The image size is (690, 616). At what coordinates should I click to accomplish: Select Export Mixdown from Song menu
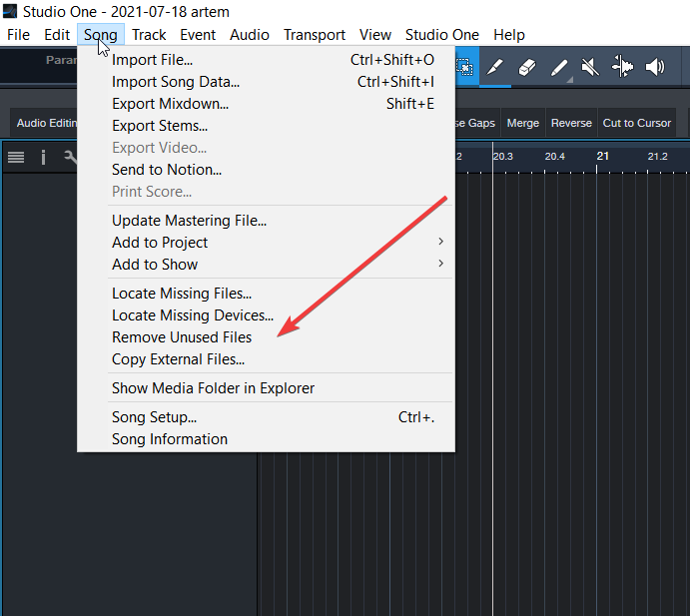(170, 104)
